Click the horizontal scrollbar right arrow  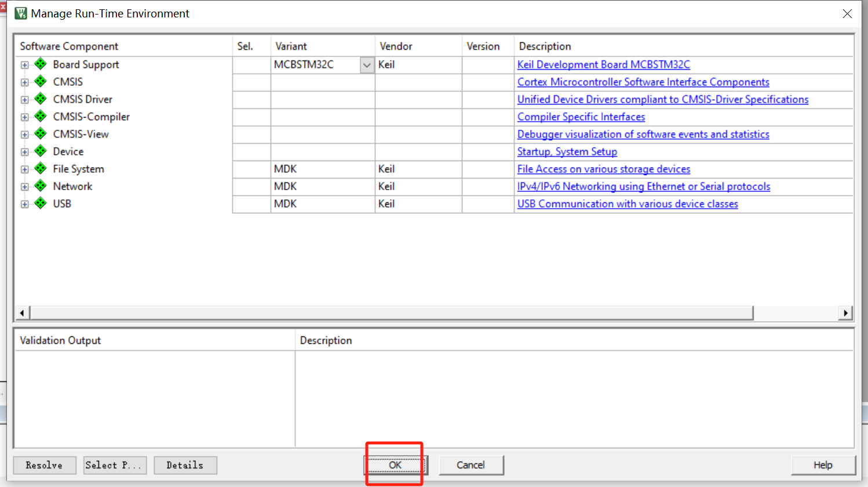point(846,313)
